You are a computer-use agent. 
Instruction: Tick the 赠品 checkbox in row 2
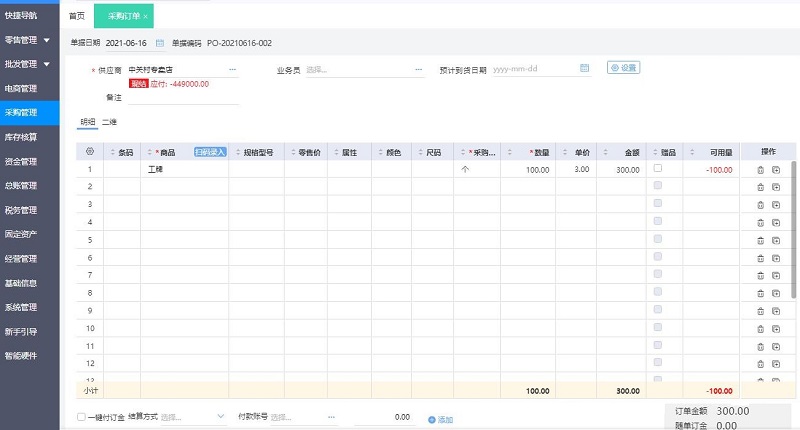pos(658,185)
